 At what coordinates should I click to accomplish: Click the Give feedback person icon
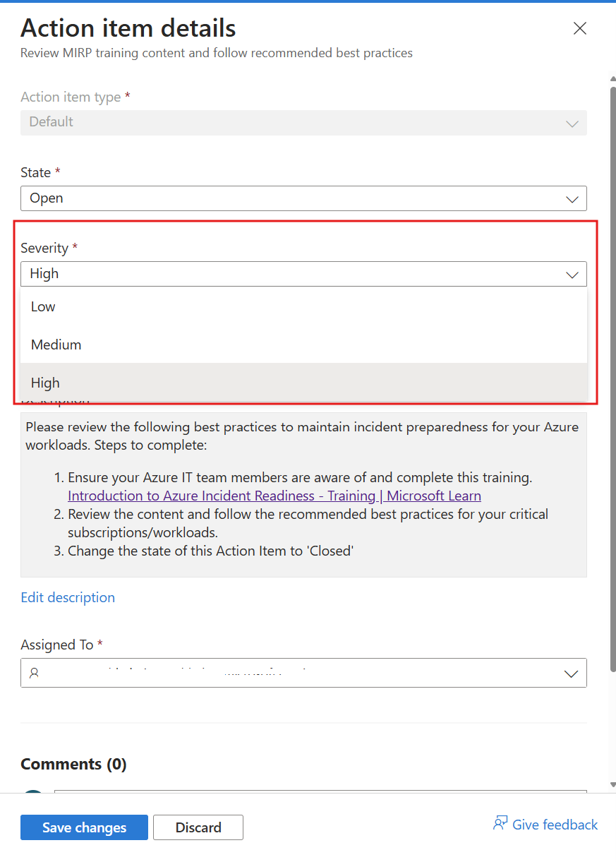(x=500, y=824)
